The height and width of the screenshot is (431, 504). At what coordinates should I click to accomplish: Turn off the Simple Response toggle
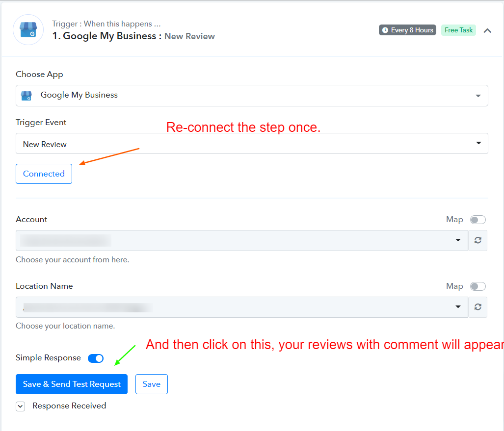[x=96, y=358]
